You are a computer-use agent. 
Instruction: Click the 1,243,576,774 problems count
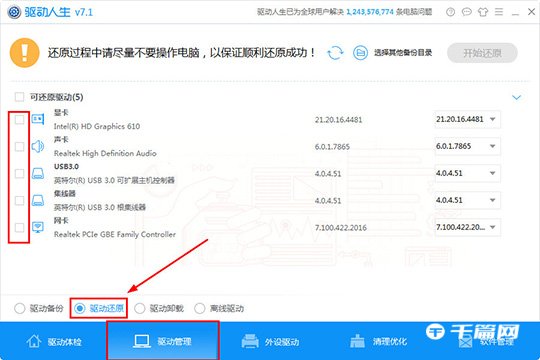click(370, 12)
